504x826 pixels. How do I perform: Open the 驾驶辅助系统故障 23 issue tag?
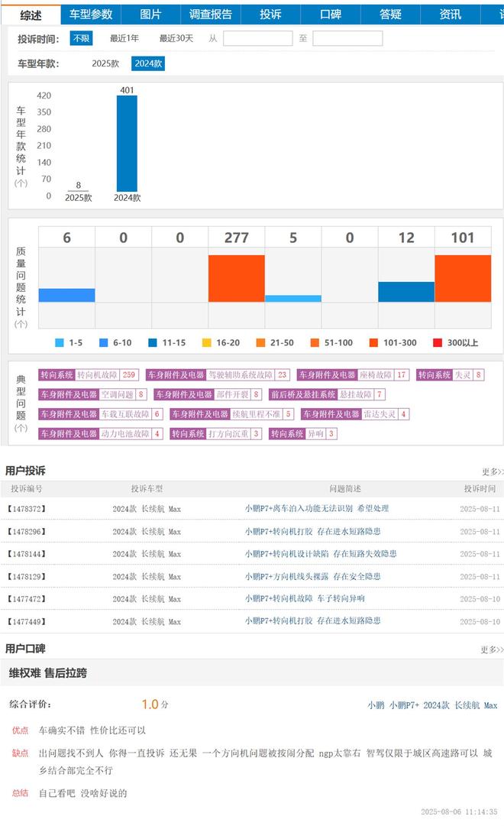tap(218, 375)
